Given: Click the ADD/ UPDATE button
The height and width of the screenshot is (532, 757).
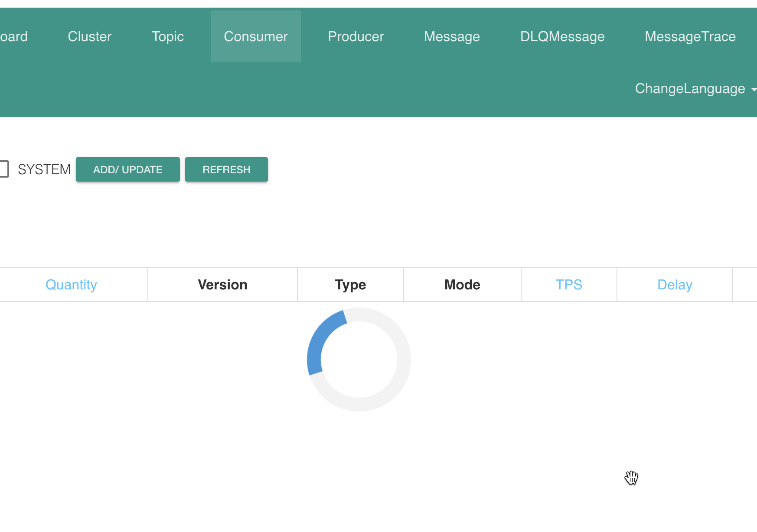Looking at the screenshot, I should [128, 169].
